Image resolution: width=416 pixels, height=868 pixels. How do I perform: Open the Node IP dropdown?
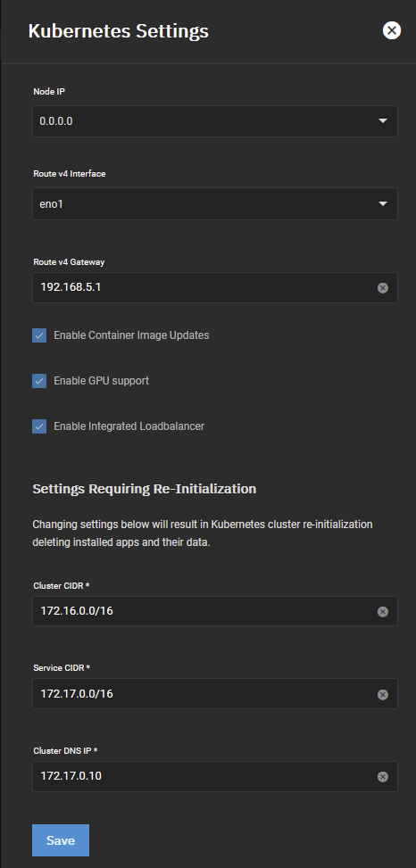215,120
